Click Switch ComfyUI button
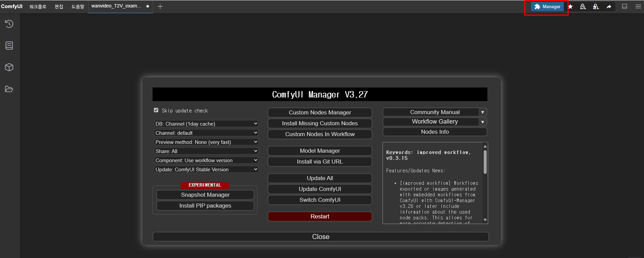The image size is (644, 258). coord(320,200)
